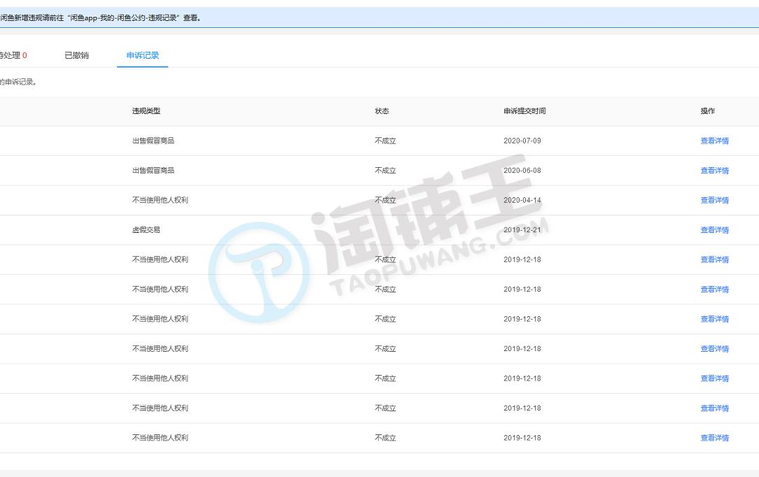Screen dimensions: 759x477
Task: Select the 申诉提交时间 column header
Action: coord(524,111)
